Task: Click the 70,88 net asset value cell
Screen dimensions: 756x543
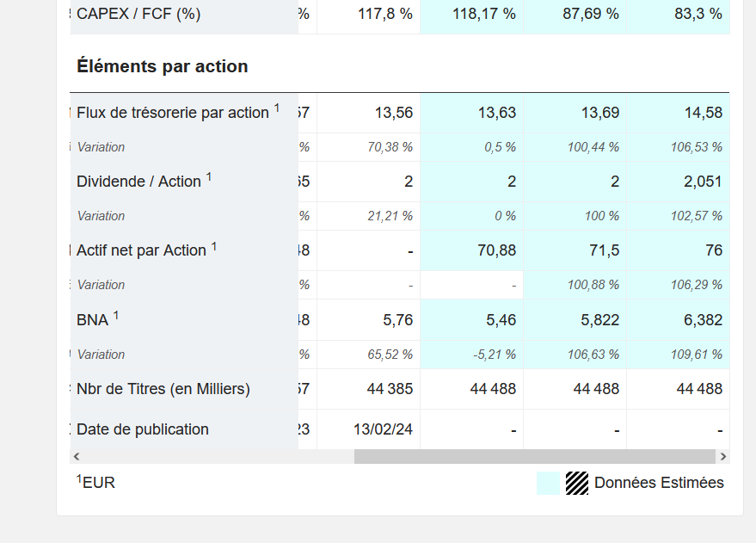Action: [x=495, y=250]
